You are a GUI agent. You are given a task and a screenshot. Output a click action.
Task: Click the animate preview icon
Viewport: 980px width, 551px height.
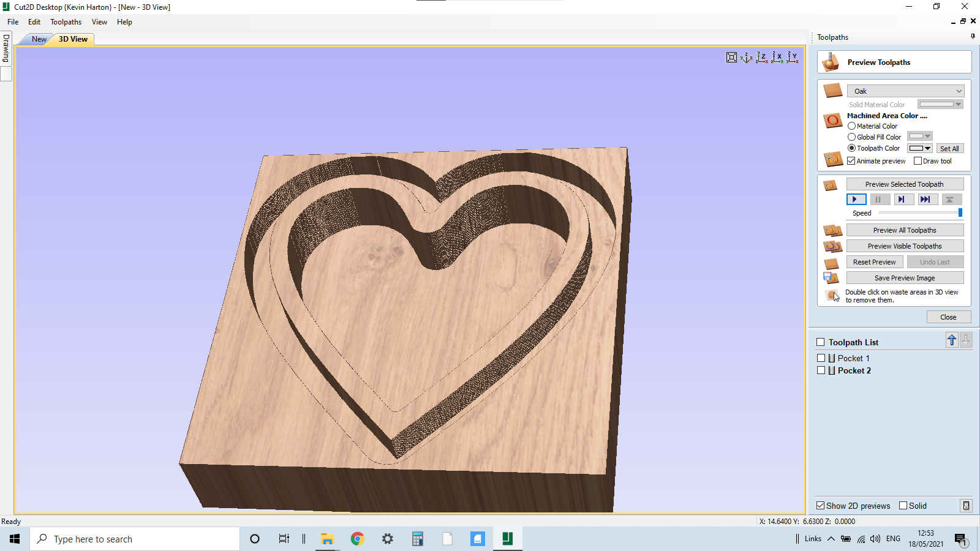[x=833, y=160]
